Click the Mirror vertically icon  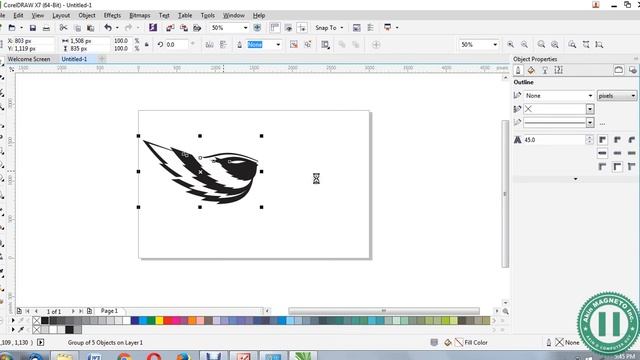click(x=223, y=44)
